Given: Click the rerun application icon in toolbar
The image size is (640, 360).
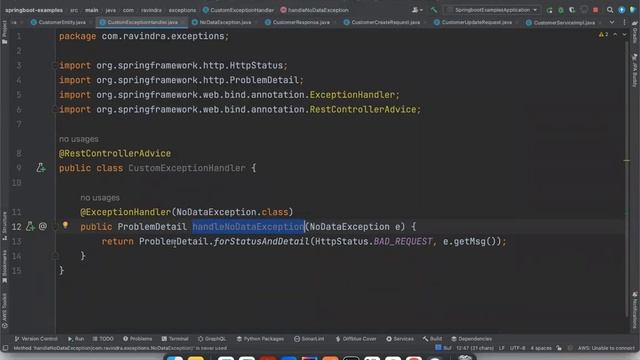Looking at the screenshot, I should tap(549, 10).
